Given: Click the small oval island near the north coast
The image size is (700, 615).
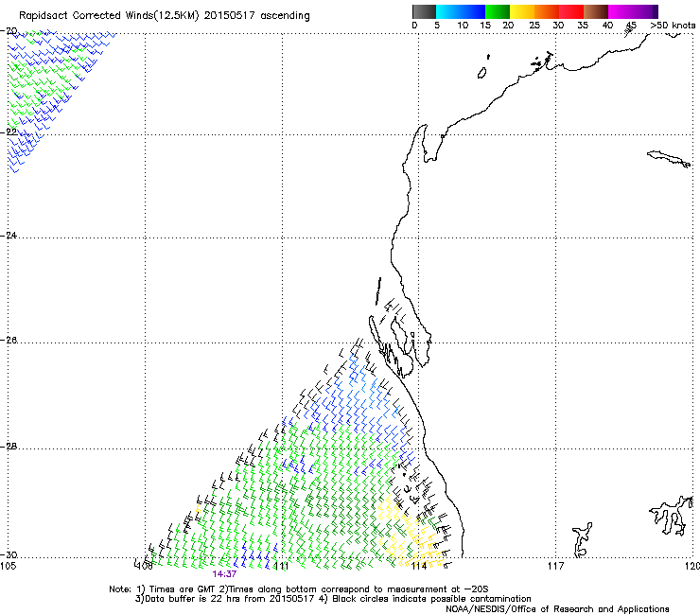Looking at the screenshot, I should click(481, 73).
